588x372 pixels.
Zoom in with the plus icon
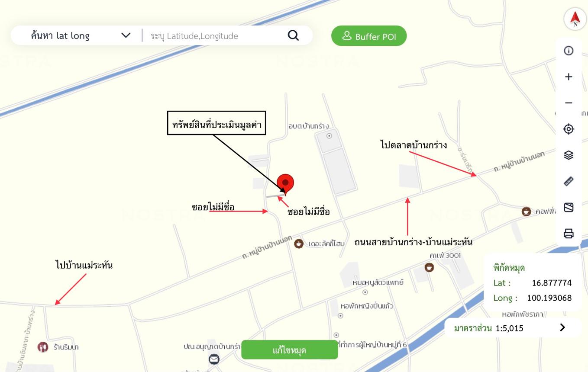coord(569,77)
